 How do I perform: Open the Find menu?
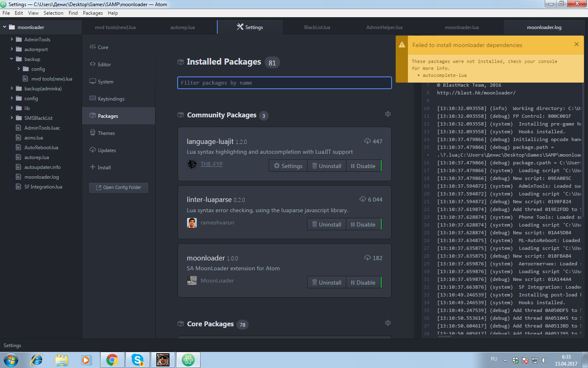click(73, 13)
